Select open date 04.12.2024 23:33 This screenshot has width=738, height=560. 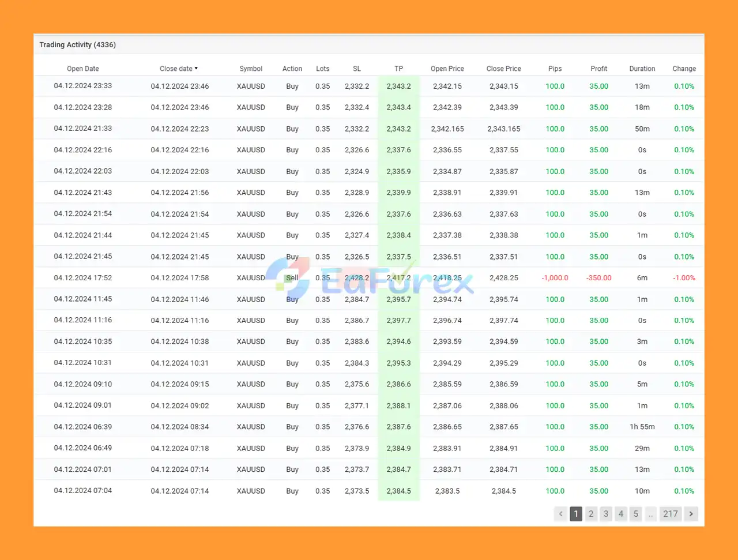pyautogui.click(x=83, y=86)
